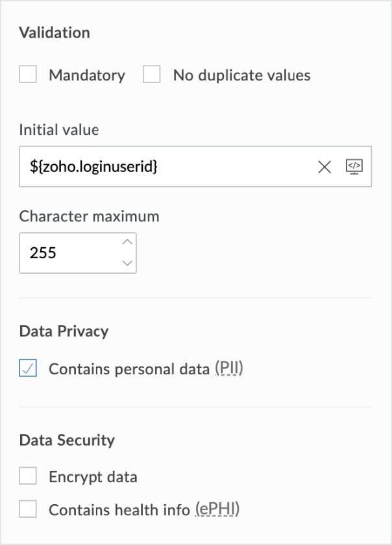Viewport: 392px width, 545px height.
Task: Click the PII abbreviation link
Action: tap(229, 369)
